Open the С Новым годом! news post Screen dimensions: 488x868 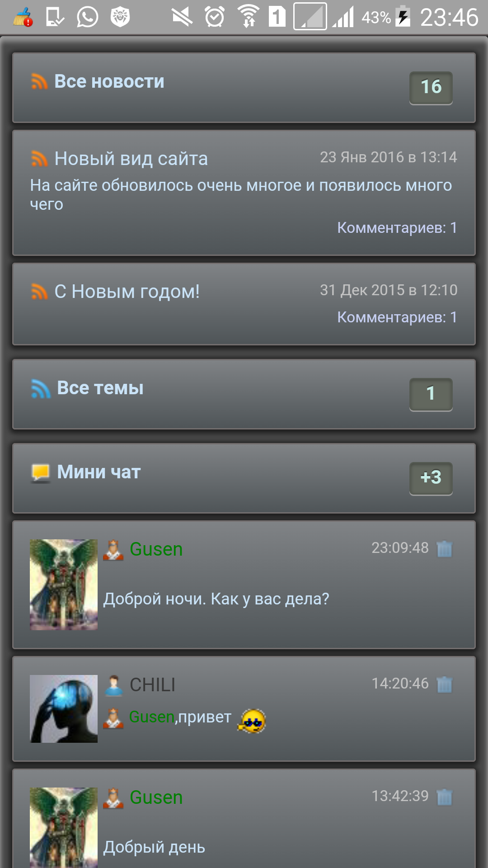tap(127, 292)
